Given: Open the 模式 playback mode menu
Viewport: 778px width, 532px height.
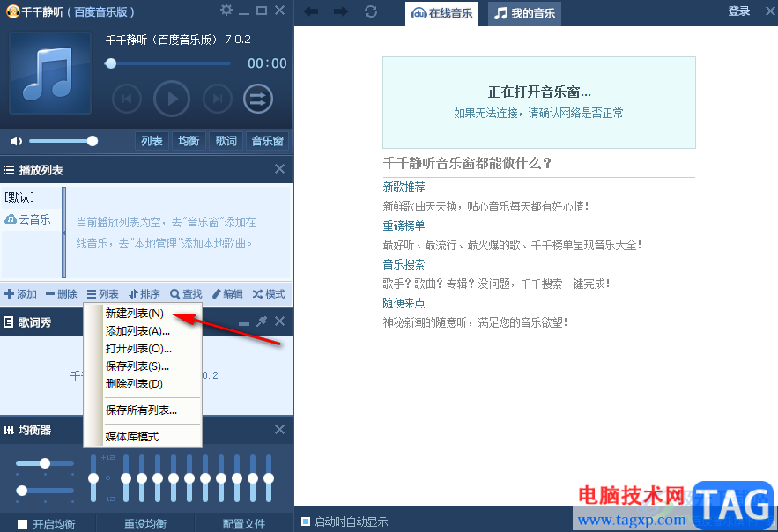Looking at the screenshot, I should pyautogui.click(x=269, y=294).
